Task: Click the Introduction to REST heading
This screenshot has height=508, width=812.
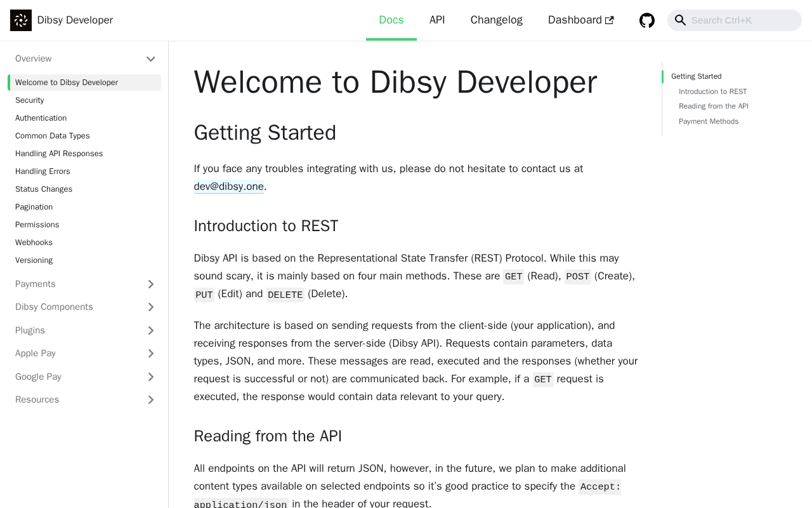Action: point(266,226)
